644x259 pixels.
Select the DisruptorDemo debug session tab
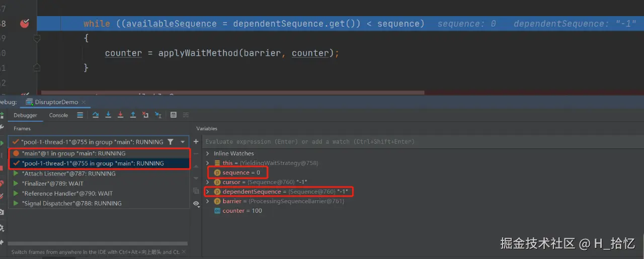pos(56,102)
